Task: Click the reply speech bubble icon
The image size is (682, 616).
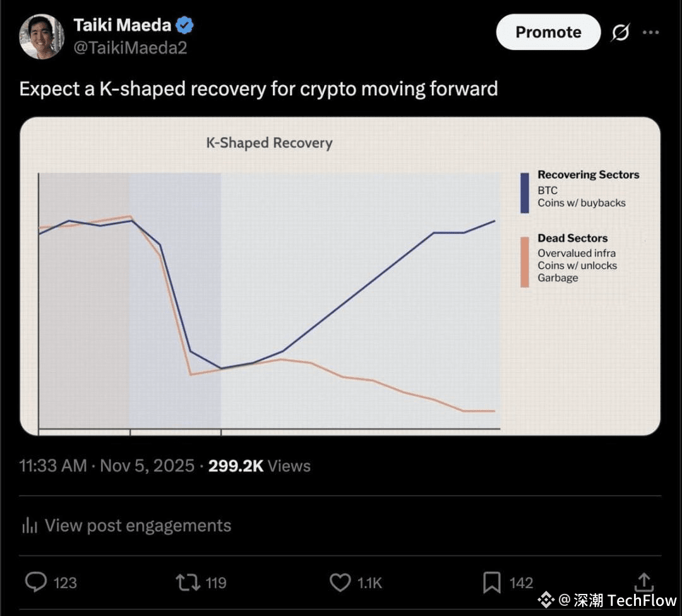Action: pyautogui.click(x=35, y=582)
